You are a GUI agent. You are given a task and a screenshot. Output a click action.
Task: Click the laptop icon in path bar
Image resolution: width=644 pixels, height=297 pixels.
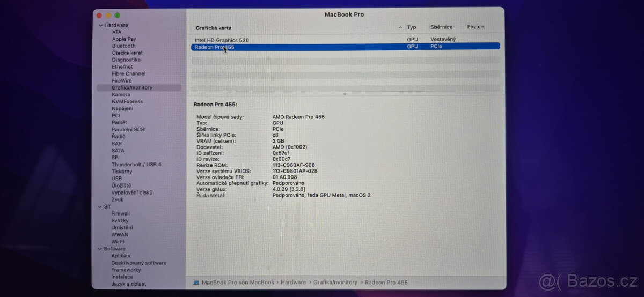pos(196,282)
